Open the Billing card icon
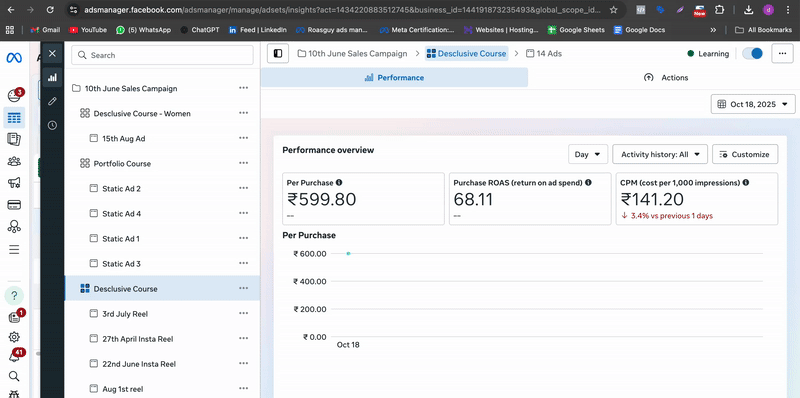The image size is (800, 398). click(x=14, y=205)
